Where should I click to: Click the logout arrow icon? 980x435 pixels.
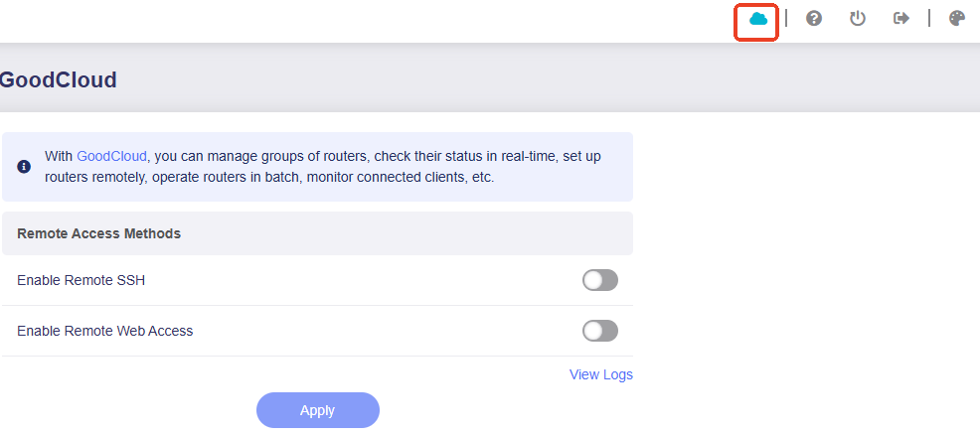pyautogui.click(x=900, y=19)
